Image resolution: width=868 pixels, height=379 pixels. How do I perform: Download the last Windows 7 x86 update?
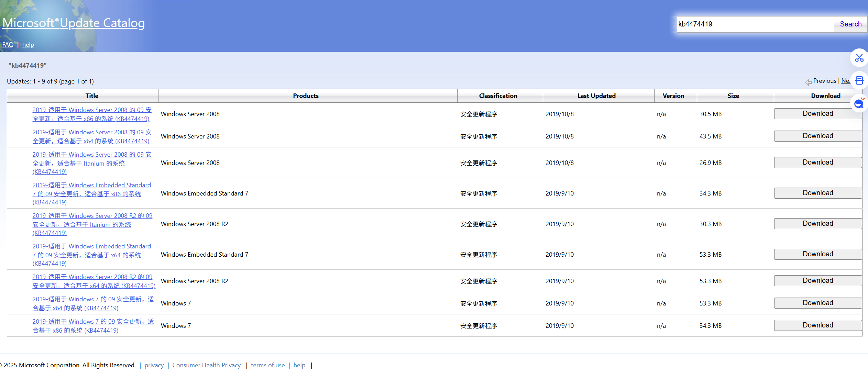pos(817,325)
